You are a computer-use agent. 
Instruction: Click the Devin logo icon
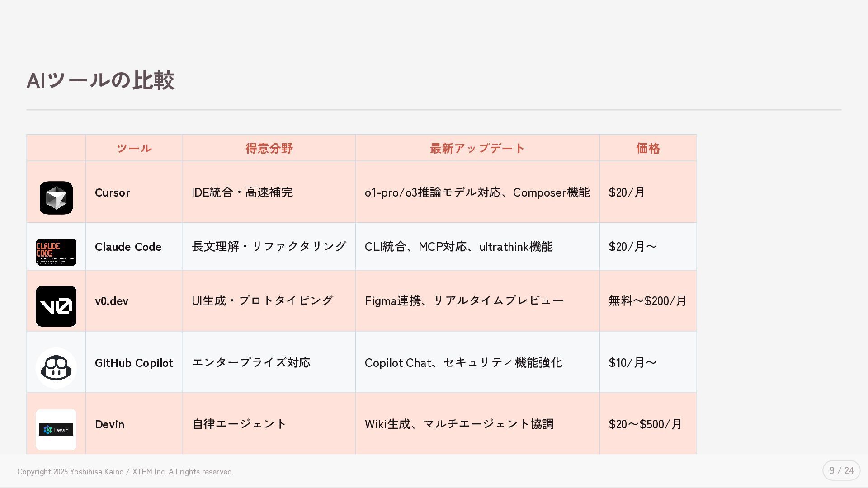tap(56, 429)
